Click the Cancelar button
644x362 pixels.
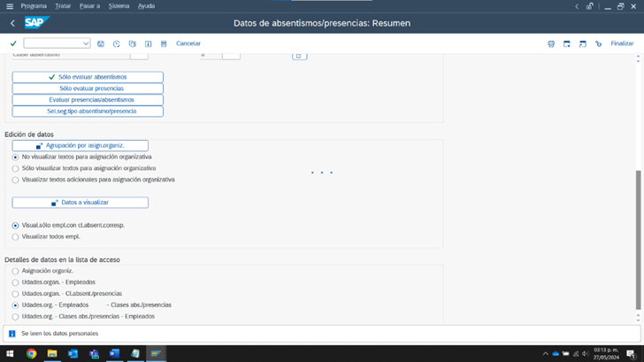[188, 43]
